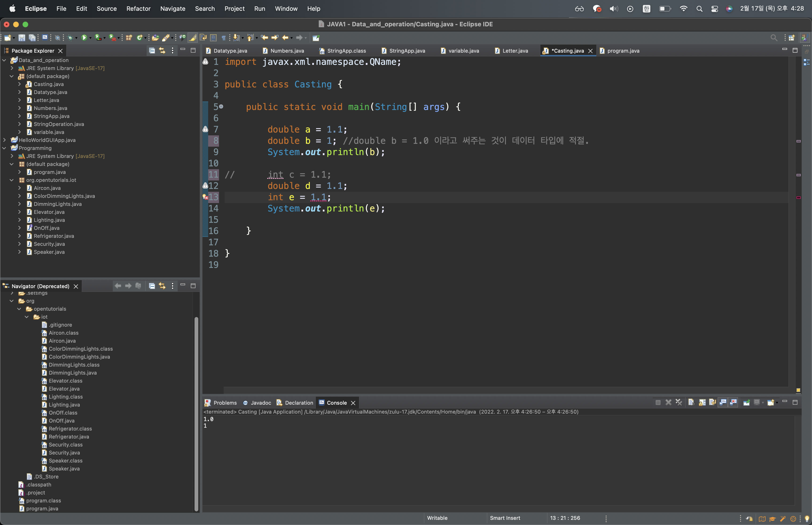Click the Save floppy disk icon

pos(21,38)
